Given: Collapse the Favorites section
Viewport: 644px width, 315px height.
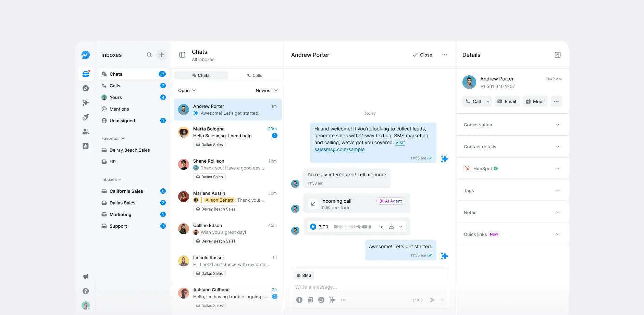Looking at the screenshot, I should click(113, 138).
